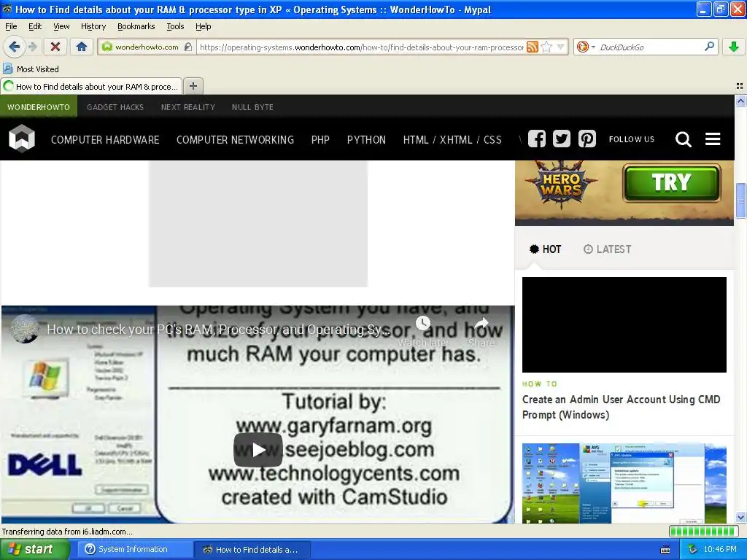Click the search magnifier in DuckDuckGo box
This screenshot has height=560, width=747.
pyautogui.click(x=709, y=47)
